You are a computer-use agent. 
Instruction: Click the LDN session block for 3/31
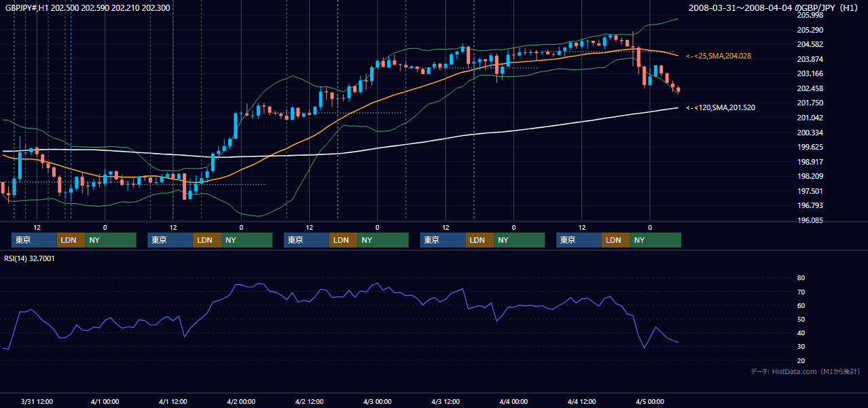pyautogui.click(x=71, y=240)
